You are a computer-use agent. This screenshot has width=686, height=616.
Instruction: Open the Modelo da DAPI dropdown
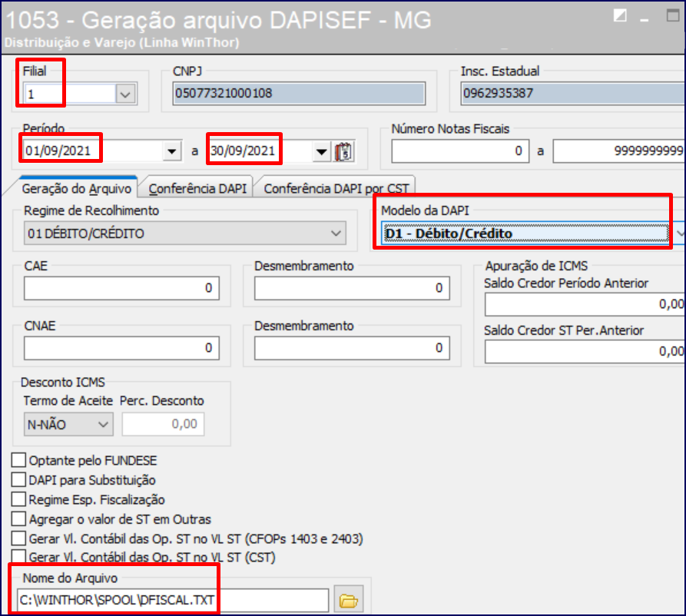pos(679,233)
